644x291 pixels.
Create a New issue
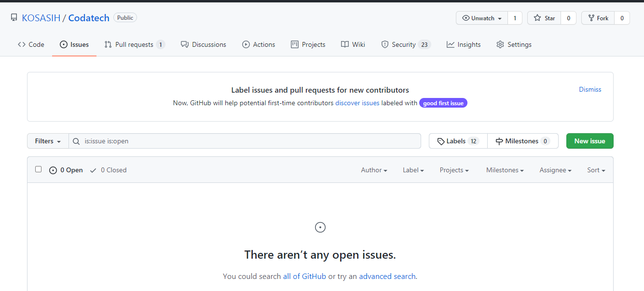[589, 141]
